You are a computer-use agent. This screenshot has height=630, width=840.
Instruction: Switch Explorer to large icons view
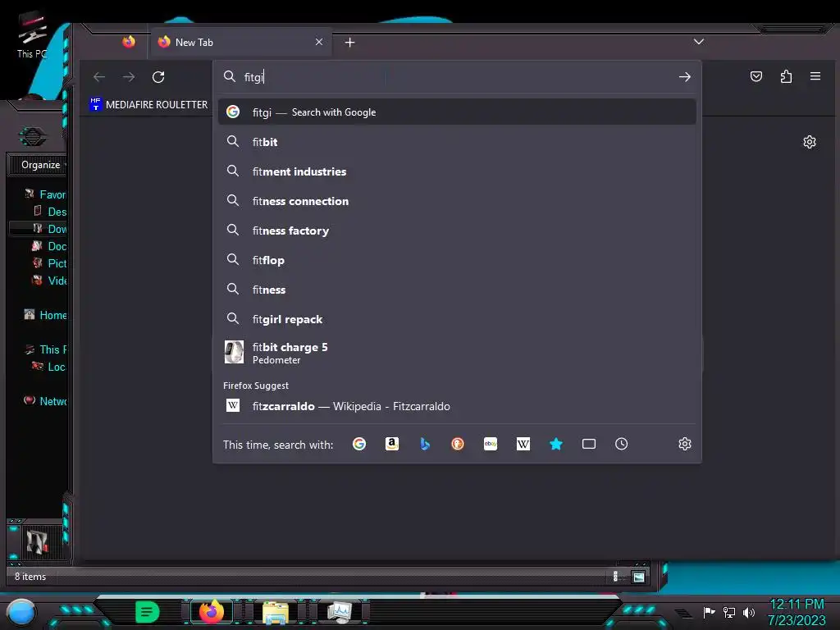coord(638,577)
